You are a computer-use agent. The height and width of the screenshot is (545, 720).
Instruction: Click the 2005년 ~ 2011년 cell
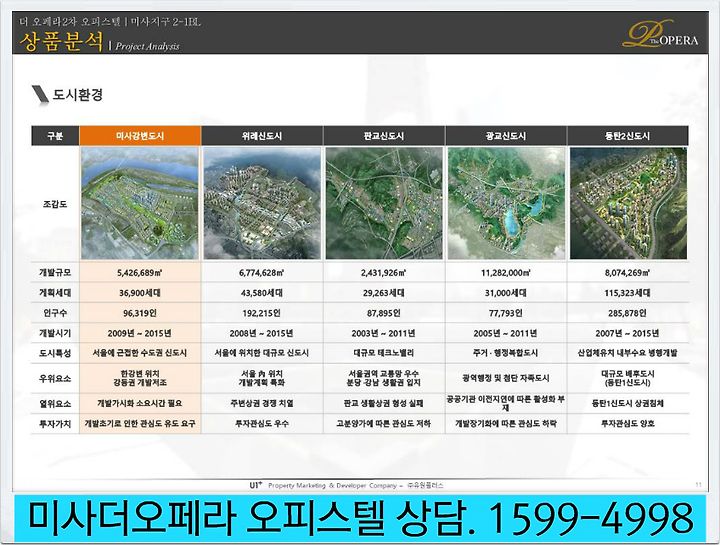[x=506, y=333]
